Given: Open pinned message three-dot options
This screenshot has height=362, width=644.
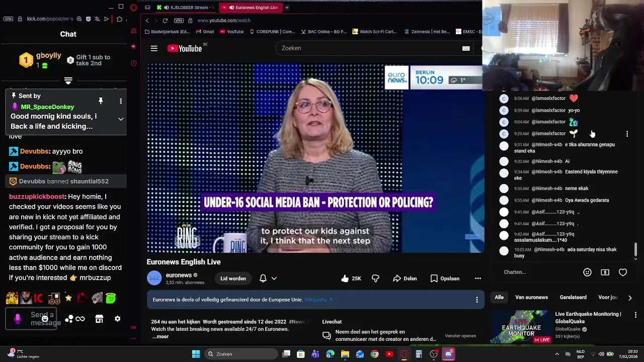Looking at the screenshot, I should point(121,101).
